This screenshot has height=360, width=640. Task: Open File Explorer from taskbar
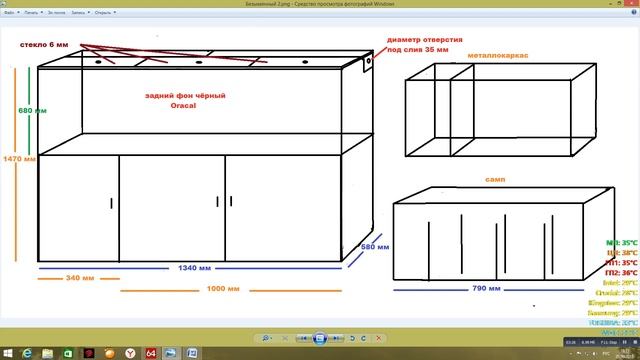pos(48,353)
